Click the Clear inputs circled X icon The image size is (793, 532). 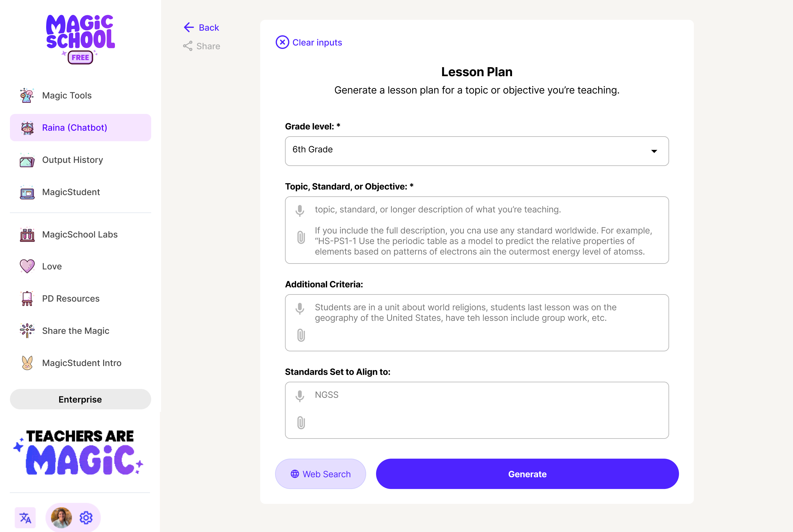click(282, 42)
